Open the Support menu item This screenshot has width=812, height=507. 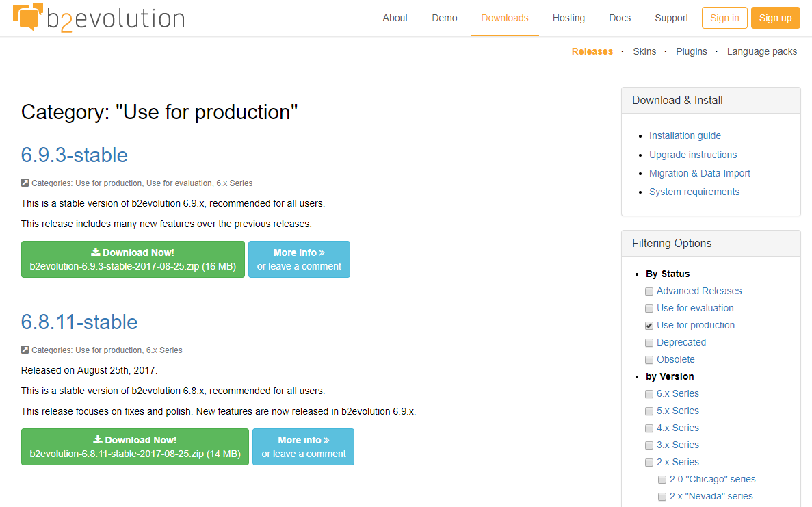tap(671, 18)
